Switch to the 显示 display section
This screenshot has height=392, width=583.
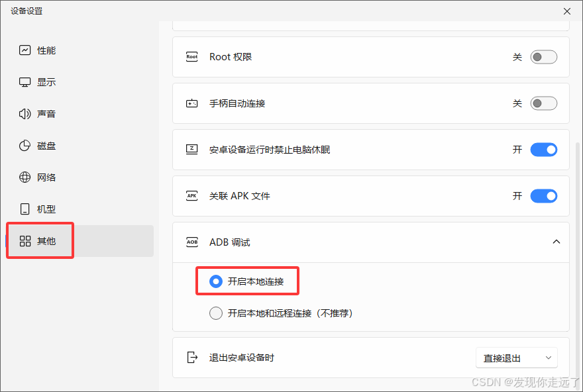[79, 82]
